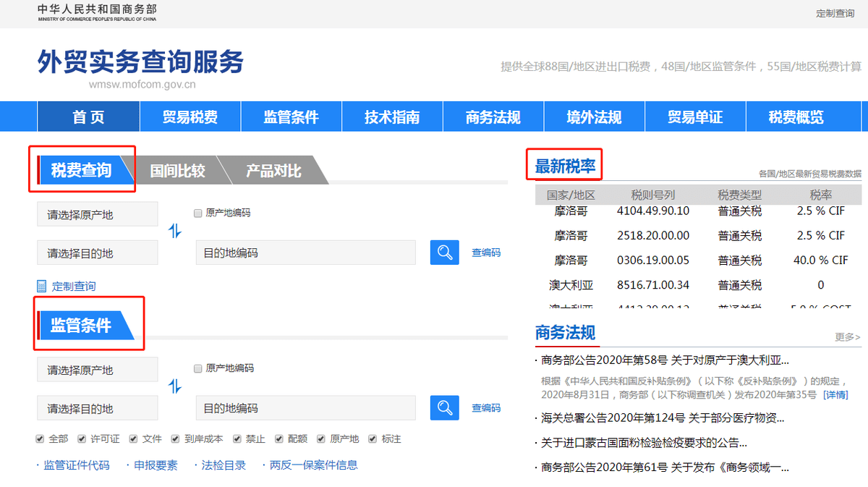The image size is (868, 487).
Task: Open 贸易税费 navigation item
Action: (190, 117)
